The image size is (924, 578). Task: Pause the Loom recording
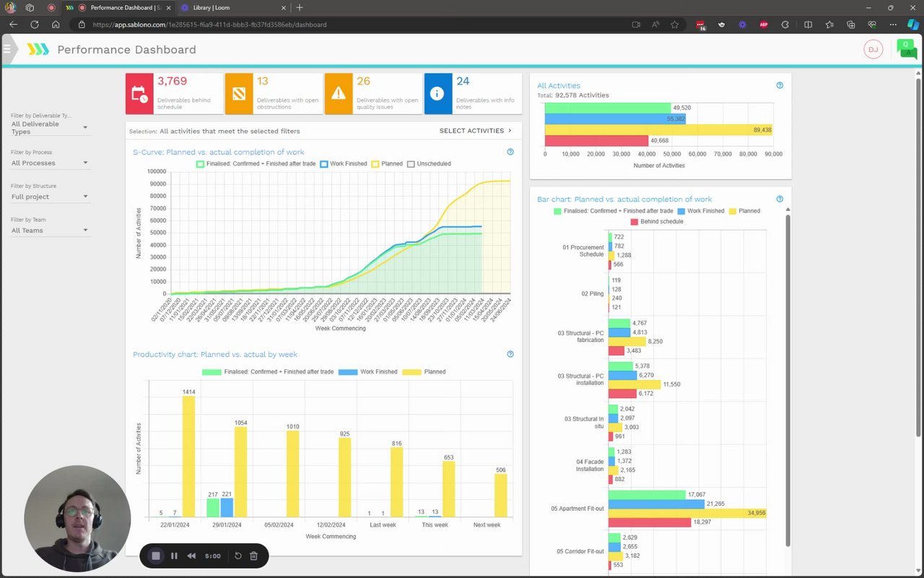coord(174,556)
